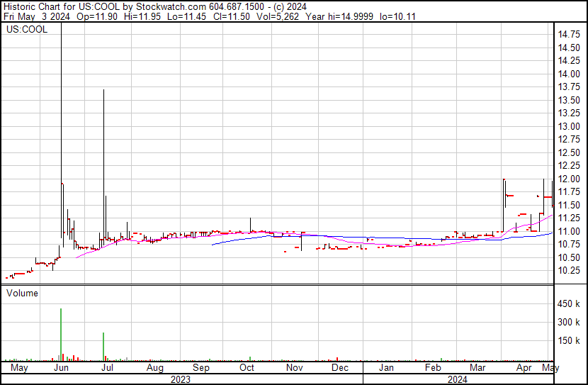Viewport: 588px width, 385px height.
Task: Click the 2024 year label
Action: [458, 379]
